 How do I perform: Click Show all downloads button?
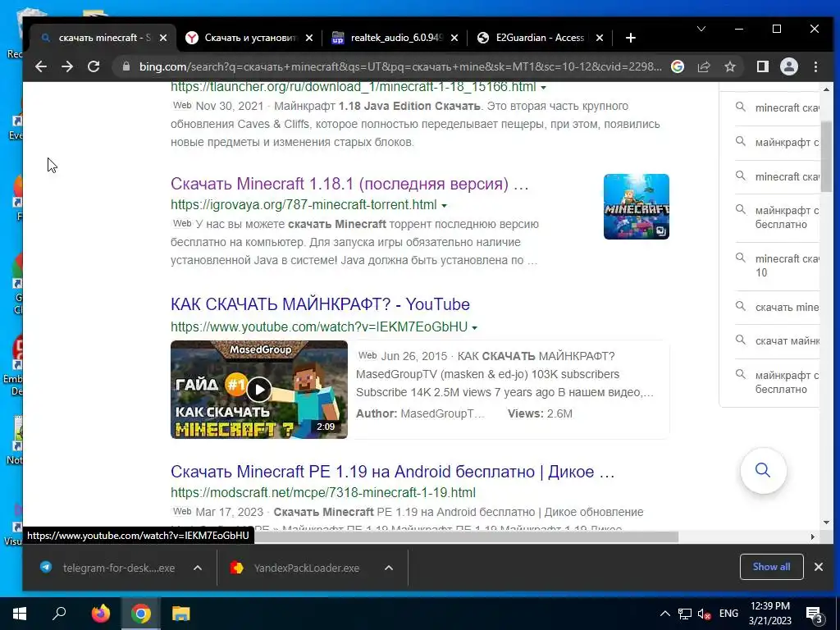[771, 567]
